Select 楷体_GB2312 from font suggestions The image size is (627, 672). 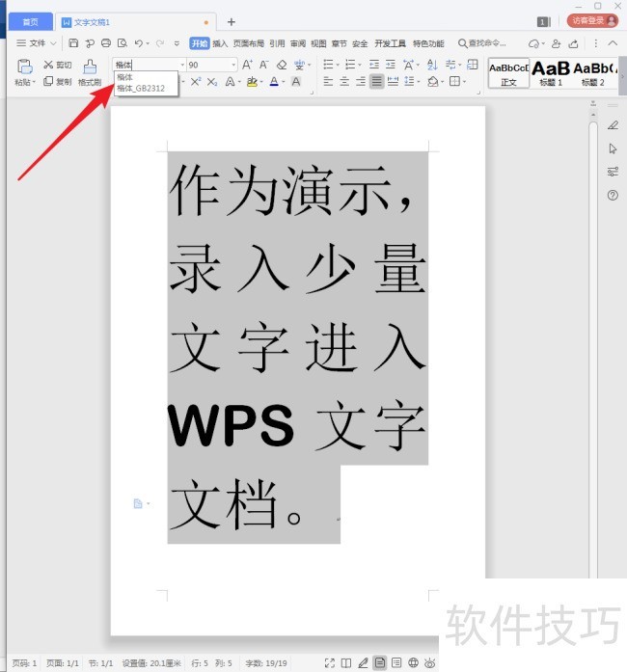pyautogui.click(x=141, y=89)
